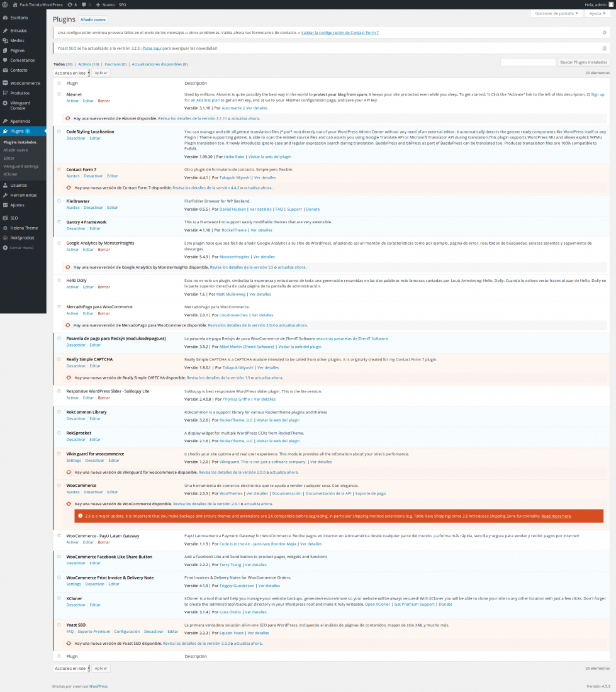Click the Comentarios sidebar icon

tap(5, 60)
